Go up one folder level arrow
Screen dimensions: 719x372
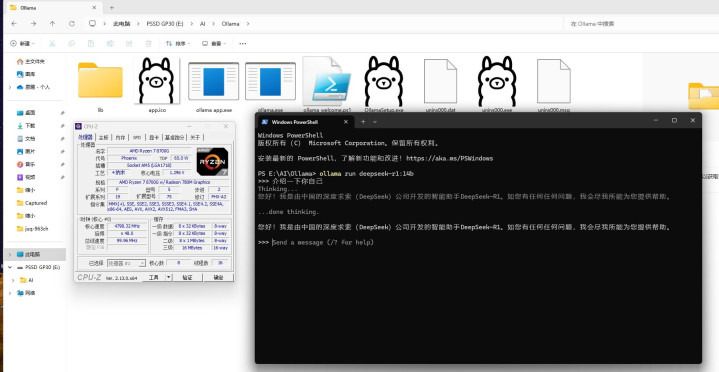point(52,23)
